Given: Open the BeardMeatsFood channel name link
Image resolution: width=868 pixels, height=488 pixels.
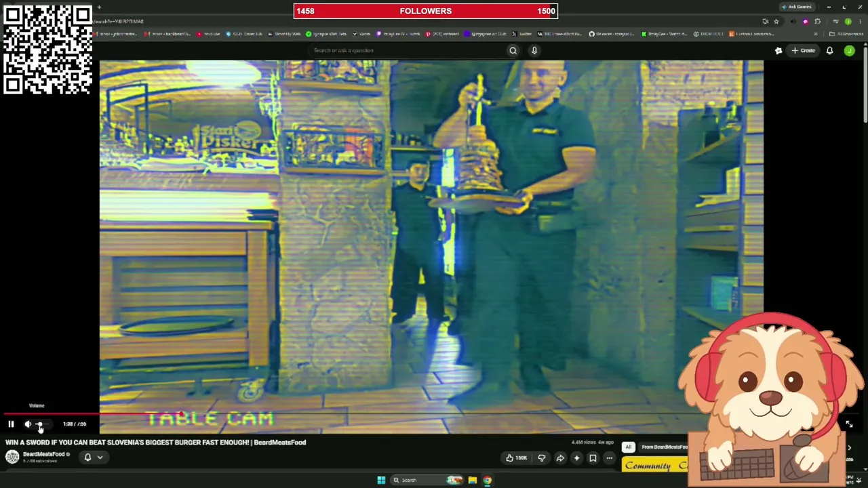Looking at the screenshot, I should tap(44, 454).
